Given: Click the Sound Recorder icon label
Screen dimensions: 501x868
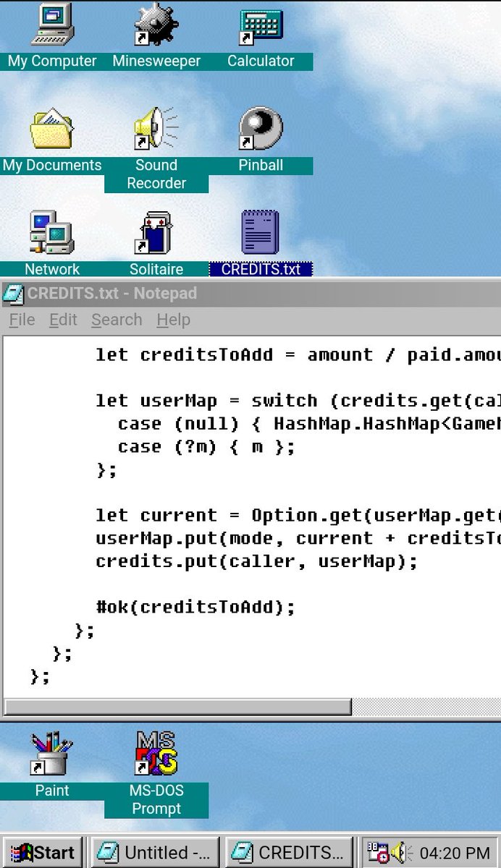Looking at the screenshot, I should pyautogui.click(x=156, y=174).
